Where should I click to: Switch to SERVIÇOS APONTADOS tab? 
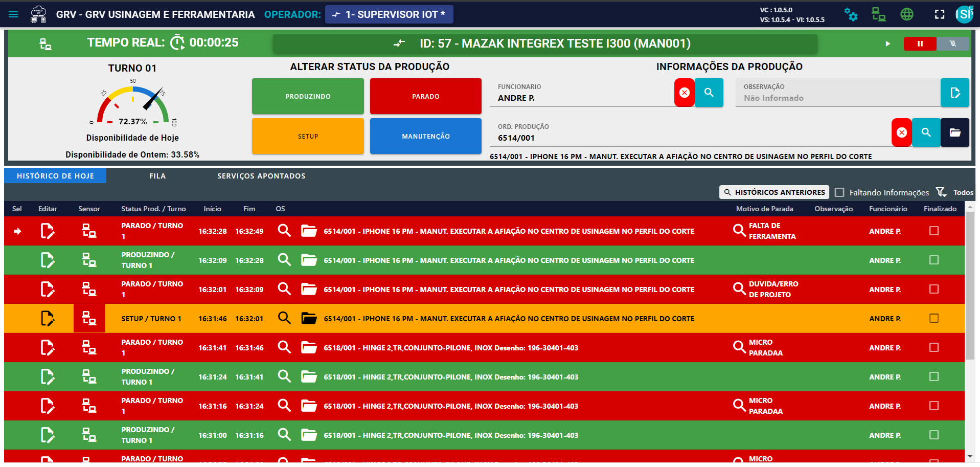(x=261, y=176)
